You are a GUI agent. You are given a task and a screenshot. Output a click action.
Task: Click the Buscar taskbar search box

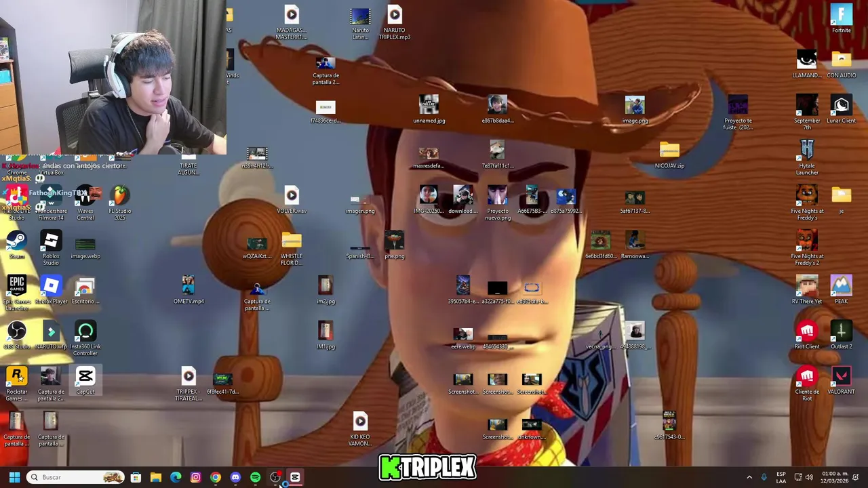76,477
